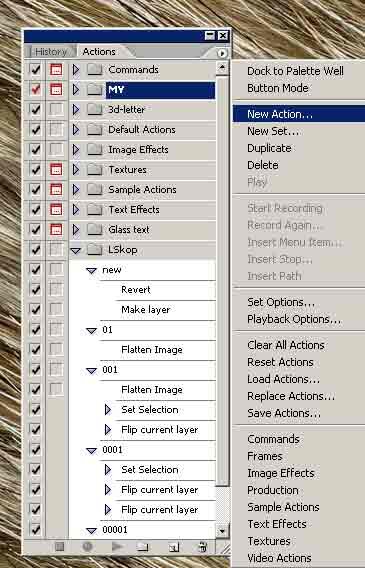The height and width of the screenshot is (568, 365).
Task: Select Dock to Palette Well
Action: coord(299,71)
